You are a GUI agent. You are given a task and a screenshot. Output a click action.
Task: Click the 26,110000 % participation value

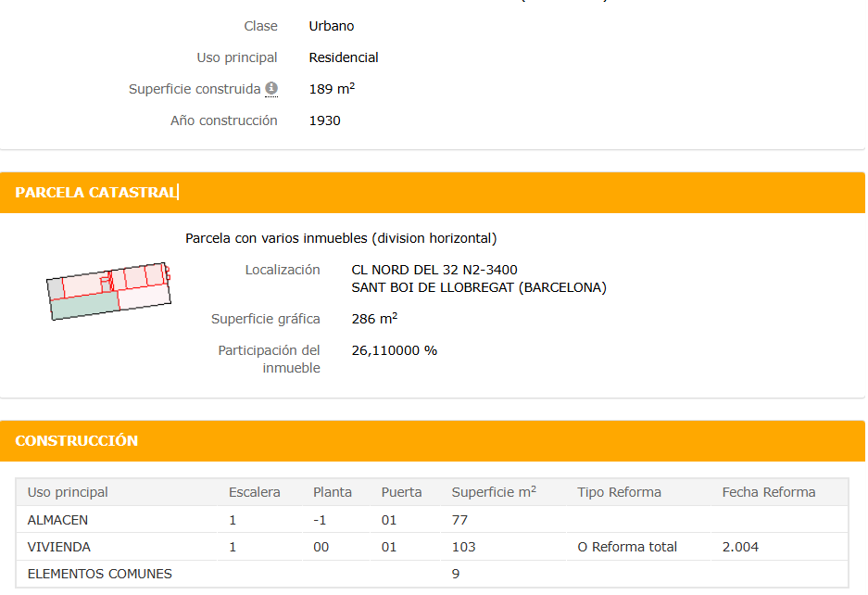coord(394,350)
